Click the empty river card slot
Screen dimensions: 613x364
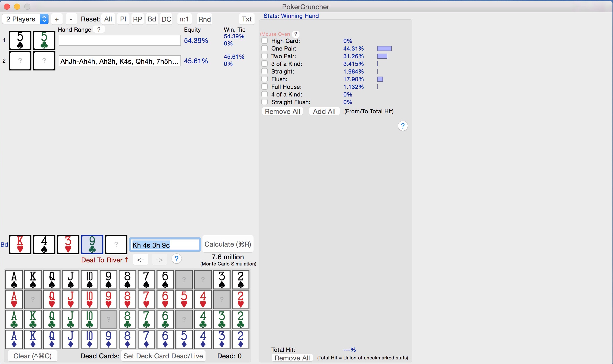pos(116,245)
